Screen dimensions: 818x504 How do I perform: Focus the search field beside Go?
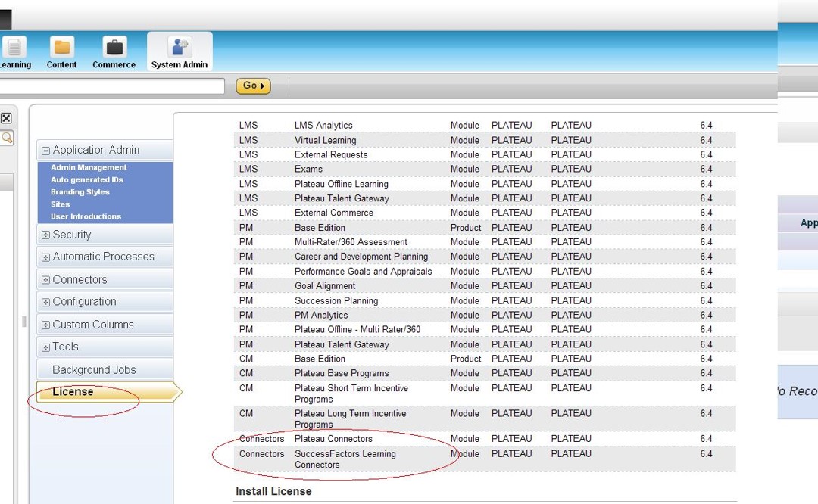point(111,86)
